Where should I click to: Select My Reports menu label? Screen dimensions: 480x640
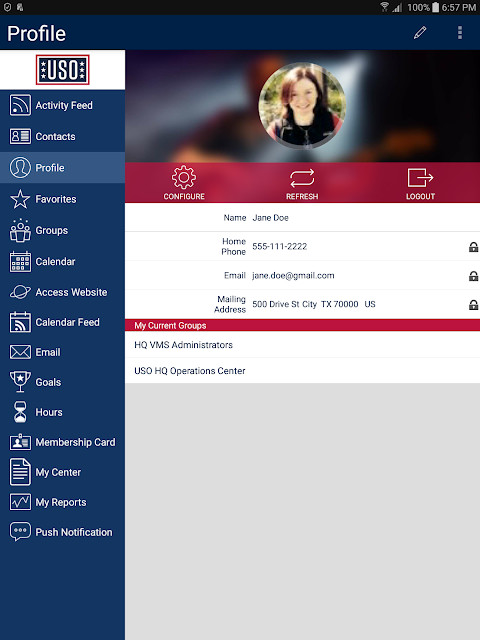(x=61, y=502)
